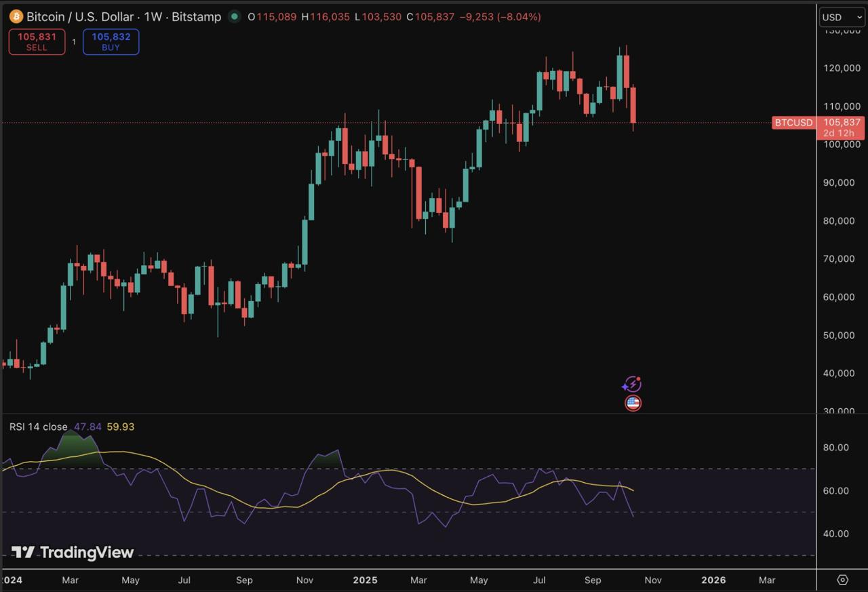Click the Nov label after Sep on time axis
This screenshot has width=868, height=592.
pos(653,580)
